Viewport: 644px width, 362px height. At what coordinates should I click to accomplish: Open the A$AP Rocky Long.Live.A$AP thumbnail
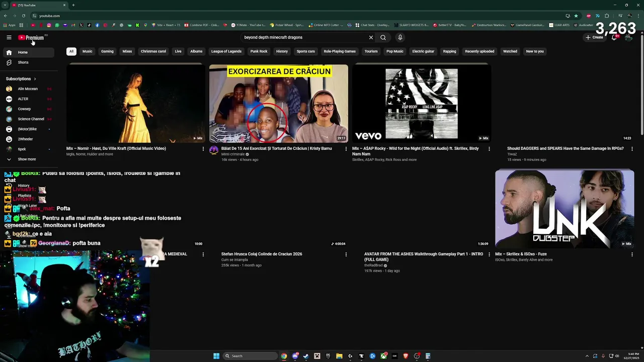coord(422,104)
